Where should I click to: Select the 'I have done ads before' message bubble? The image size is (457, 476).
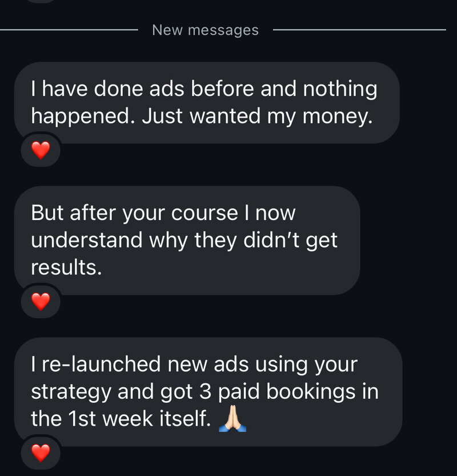(207, 103)
